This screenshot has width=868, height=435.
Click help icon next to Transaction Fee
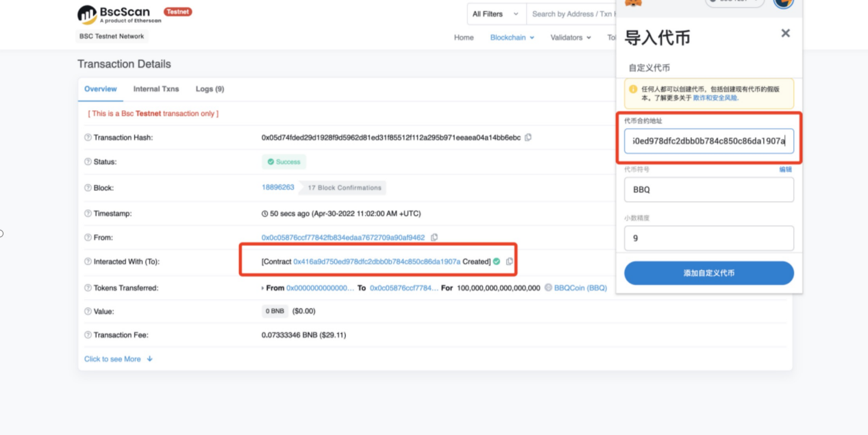click(x=88, y=336)
